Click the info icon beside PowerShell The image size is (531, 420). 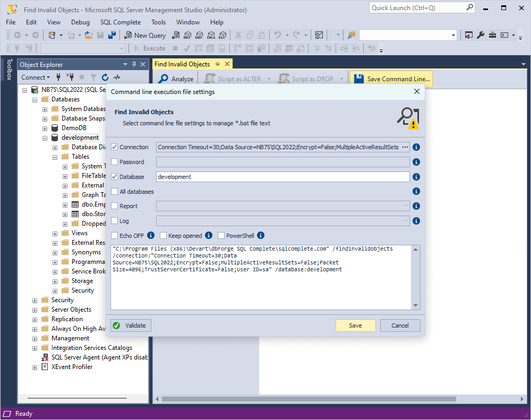[261, 235]
